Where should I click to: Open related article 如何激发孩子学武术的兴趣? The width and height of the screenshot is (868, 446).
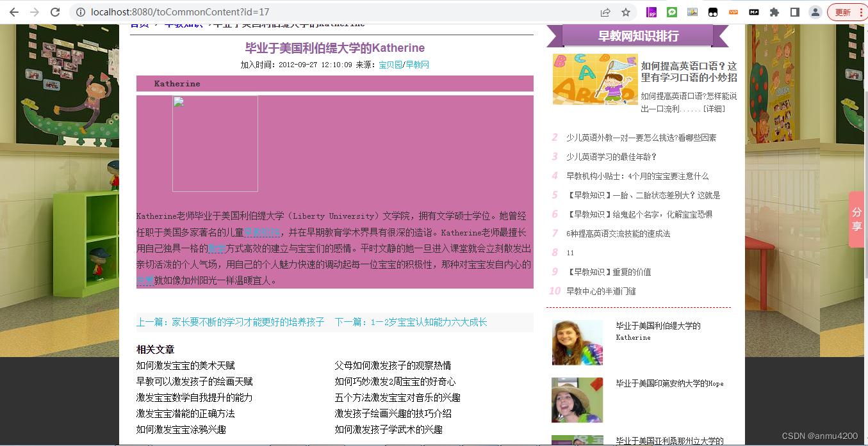pos(388,429)
